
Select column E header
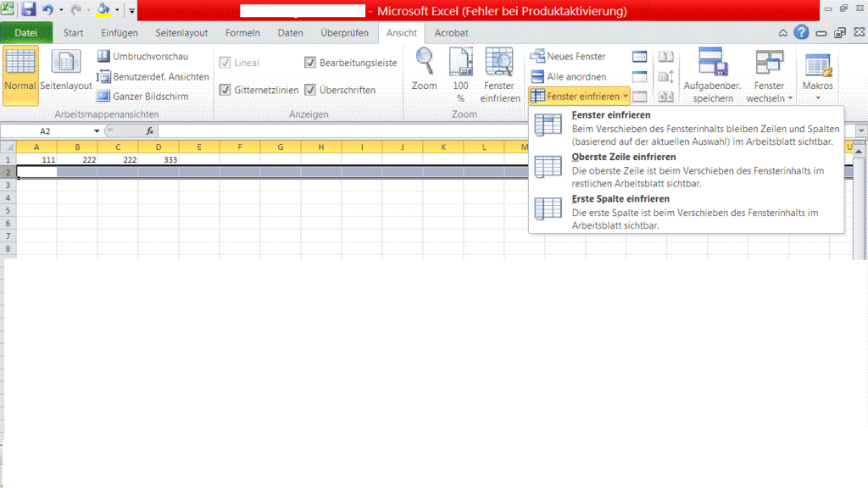pos(198,147)
